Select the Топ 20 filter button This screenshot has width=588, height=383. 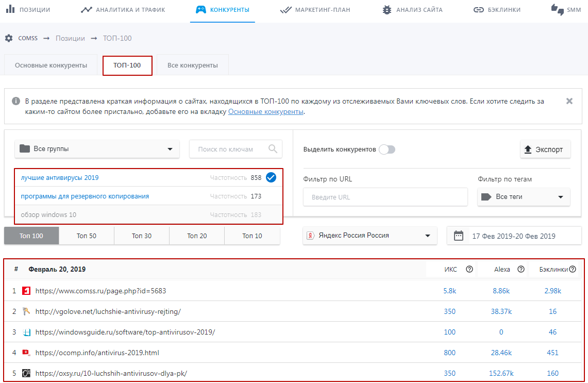coord(197,236)
